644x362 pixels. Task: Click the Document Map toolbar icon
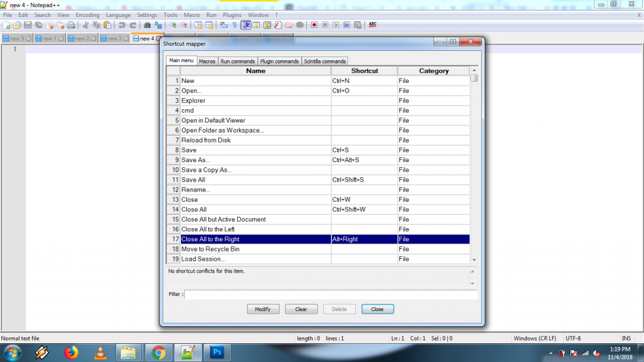267,25
